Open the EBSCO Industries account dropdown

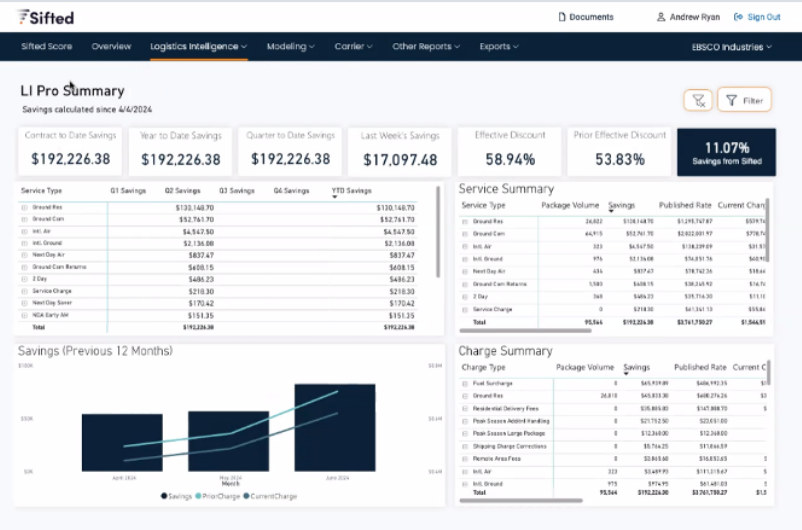point(732,46)
